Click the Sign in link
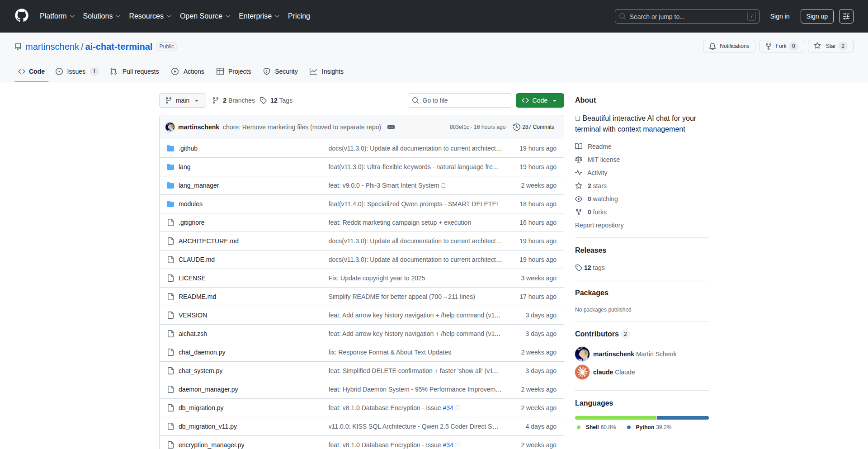The image size is (868, 449). (780, 16)
